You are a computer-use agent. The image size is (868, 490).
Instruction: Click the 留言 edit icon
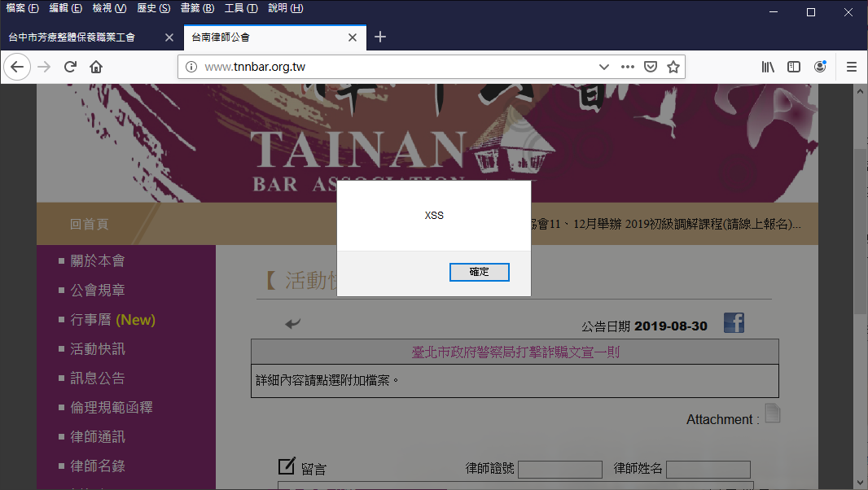pyautogui.click(x=286, y=466)
